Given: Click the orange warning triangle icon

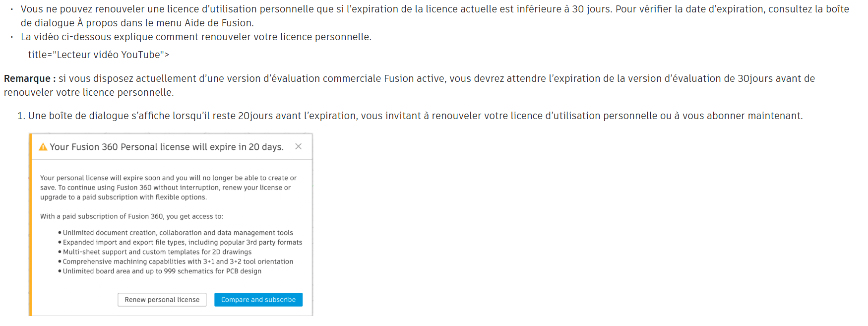Looking at the screenshot, I should [x=43, y=147].
